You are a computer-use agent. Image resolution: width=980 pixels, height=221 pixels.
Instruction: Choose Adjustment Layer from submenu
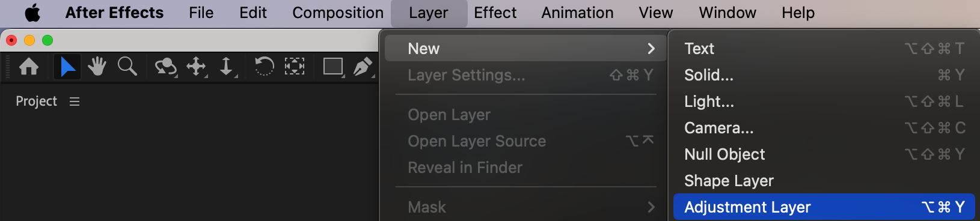[824, 207]
